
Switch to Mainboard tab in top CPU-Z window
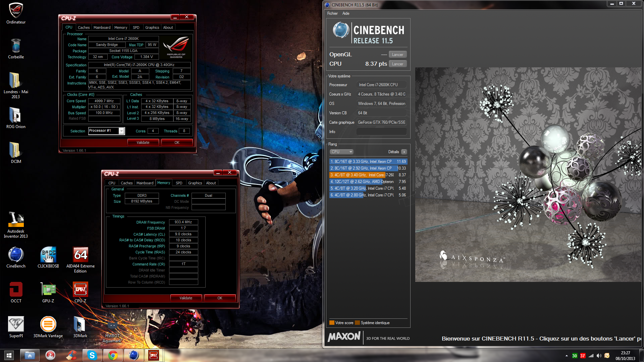coord(102,27)
